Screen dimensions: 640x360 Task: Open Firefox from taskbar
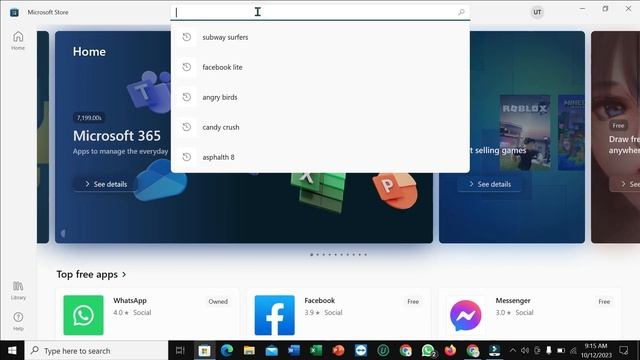tap(450, 351)
